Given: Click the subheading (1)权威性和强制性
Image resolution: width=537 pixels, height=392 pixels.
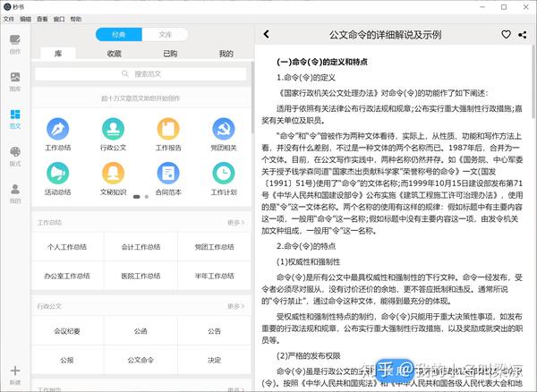Looking at the screenshot, I should (x=308, y=262).
